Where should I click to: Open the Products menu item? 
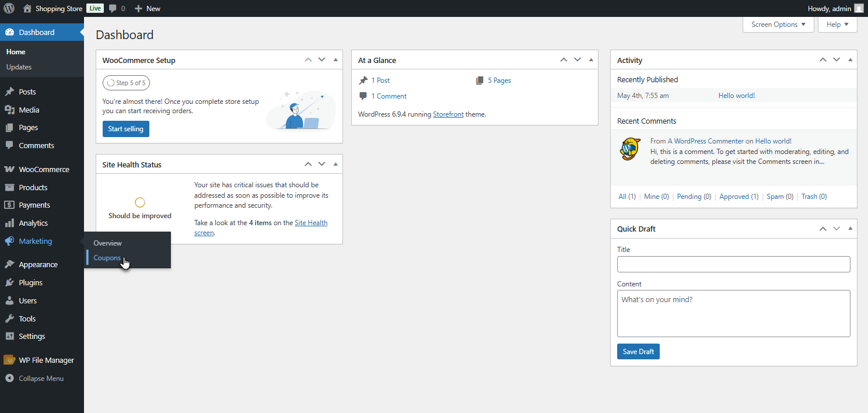tap(42, 187)
